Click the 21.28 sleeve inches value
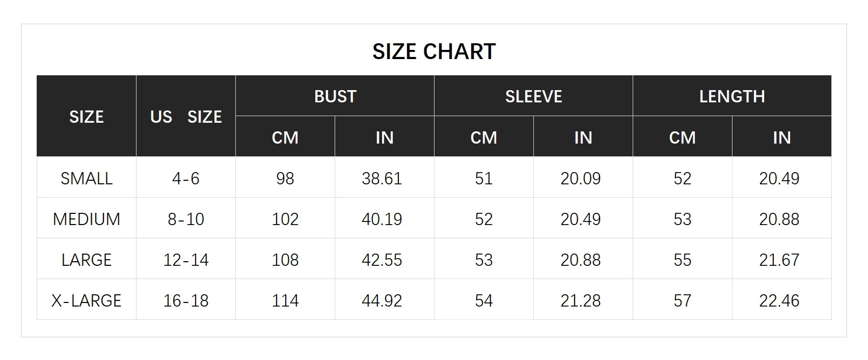 581,300
